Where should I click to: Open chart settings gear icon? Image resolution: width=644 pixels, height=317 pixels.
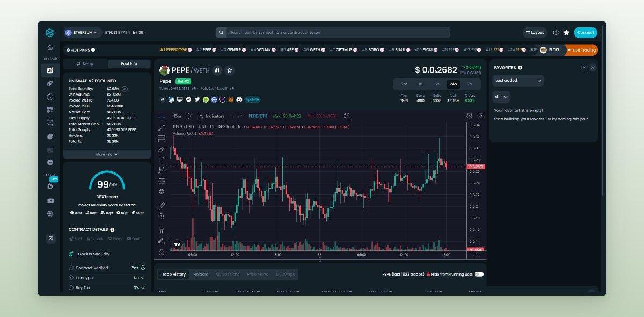(x=470, y=116)
